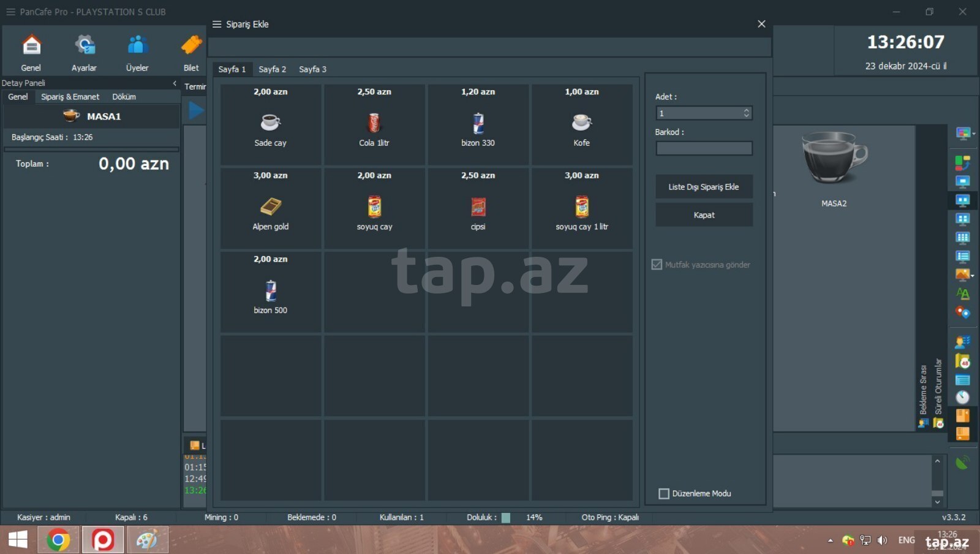Click the Barkod input field
Screen dimensions: 980x554
tap(704, 148)
